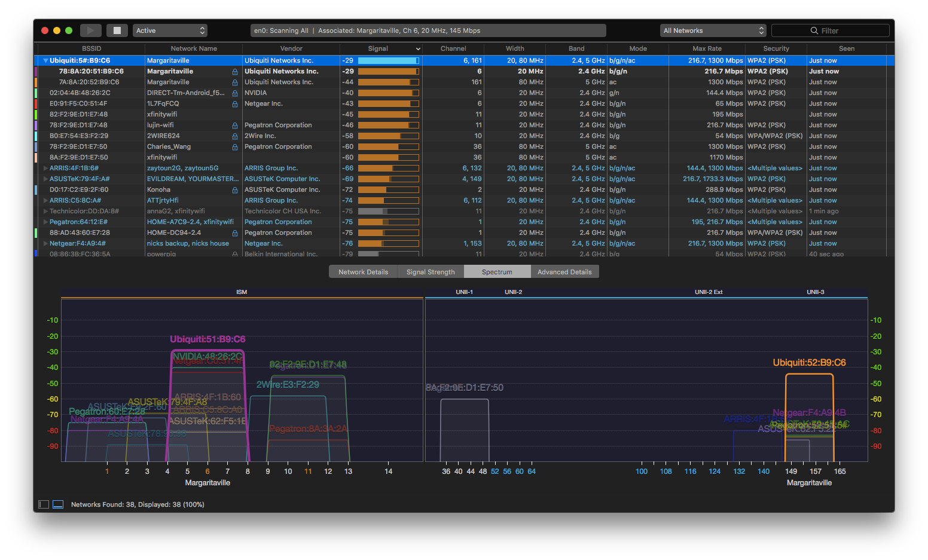Click the lock icon on HOME-DC94-2.4 row
This screenshot has height=560, width=928.
(235, 233)
